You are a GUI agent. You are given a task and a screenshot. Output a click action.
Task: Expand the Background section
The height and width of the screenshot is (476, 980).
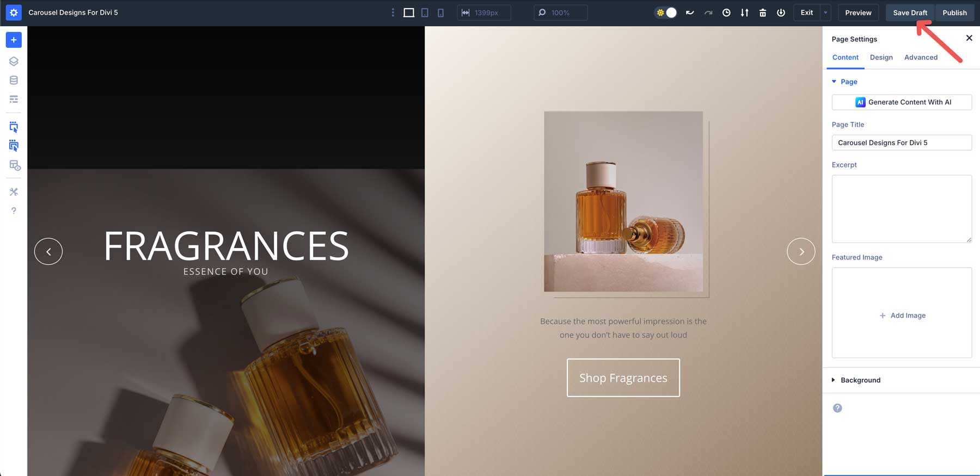coord(860,380)
